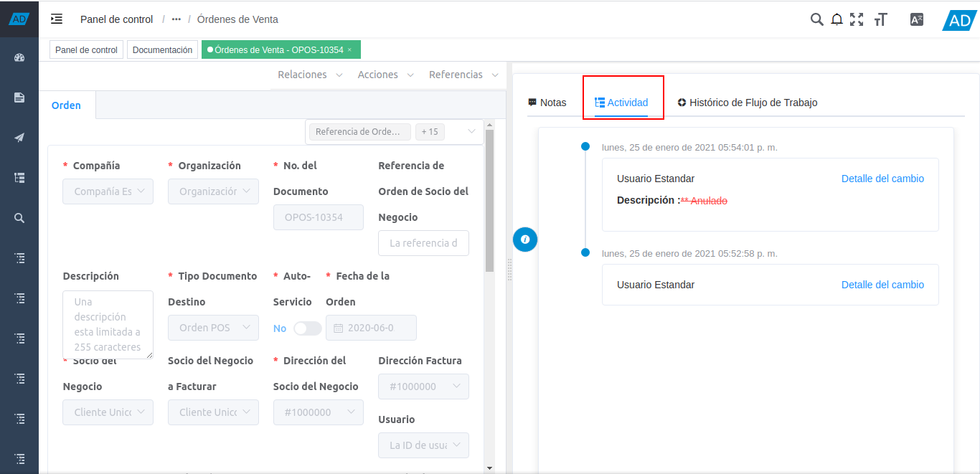This screenshot has height=474, width=980.
Task: Switch to the Notas tab
Action: point(547,103)
